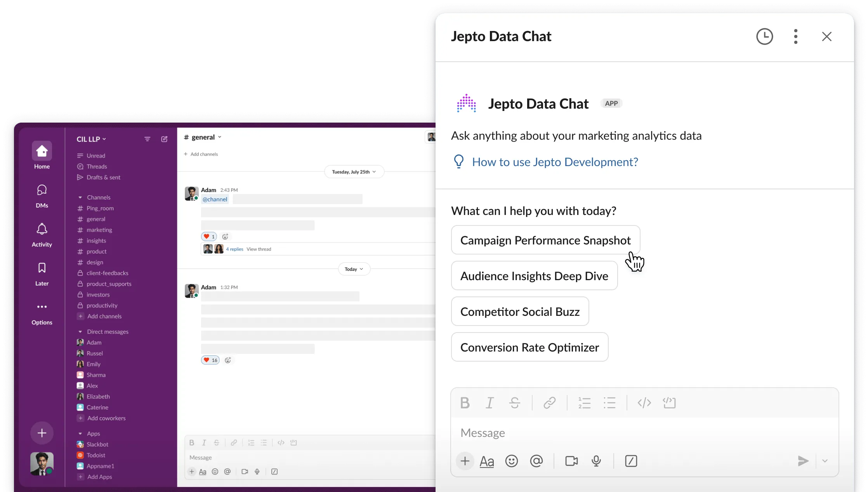Click the code block icon in Jepto composer
The image size is (868, 492).
[x=669, y=403]
